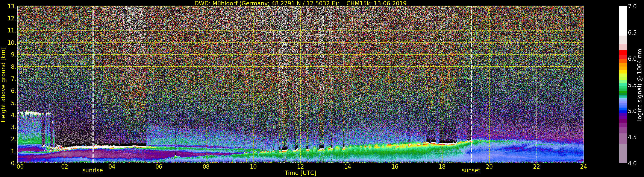The height and width of the screenshot is (177, 644).
Task: Click the colorbar tick value 6.0
Action: (632, 59)
